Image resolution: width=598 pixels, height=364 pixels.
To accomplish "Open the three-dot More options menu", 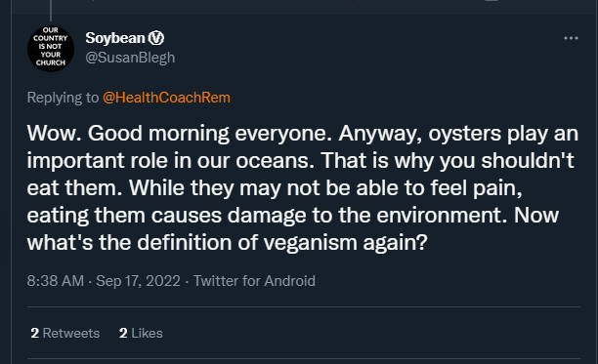I will (571, 38).
